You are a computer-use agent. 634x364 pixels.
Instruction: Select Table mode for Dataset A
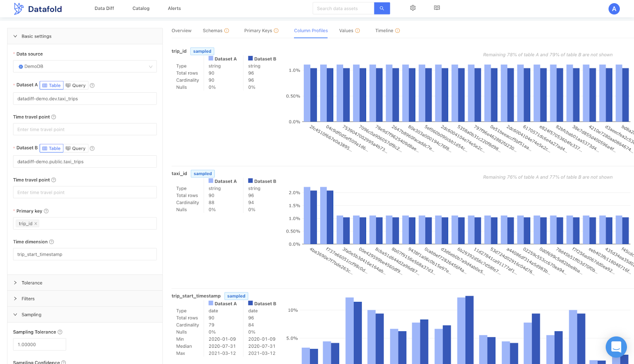pyautogui.click(x=52, y=86)
